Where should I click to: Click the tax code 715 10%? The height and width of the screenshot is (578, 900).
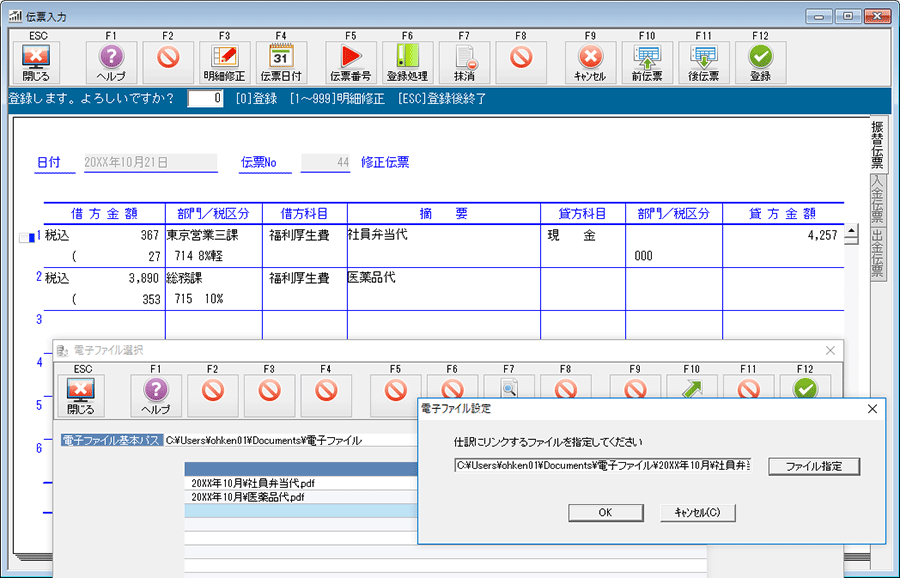pos(199,299)
